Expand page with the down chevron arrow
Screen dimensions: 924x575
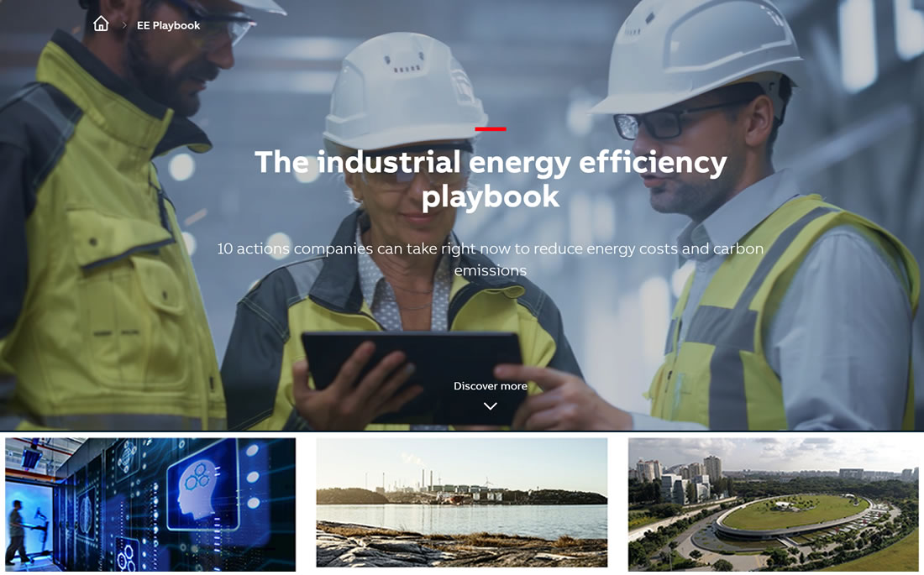[491, 406]
